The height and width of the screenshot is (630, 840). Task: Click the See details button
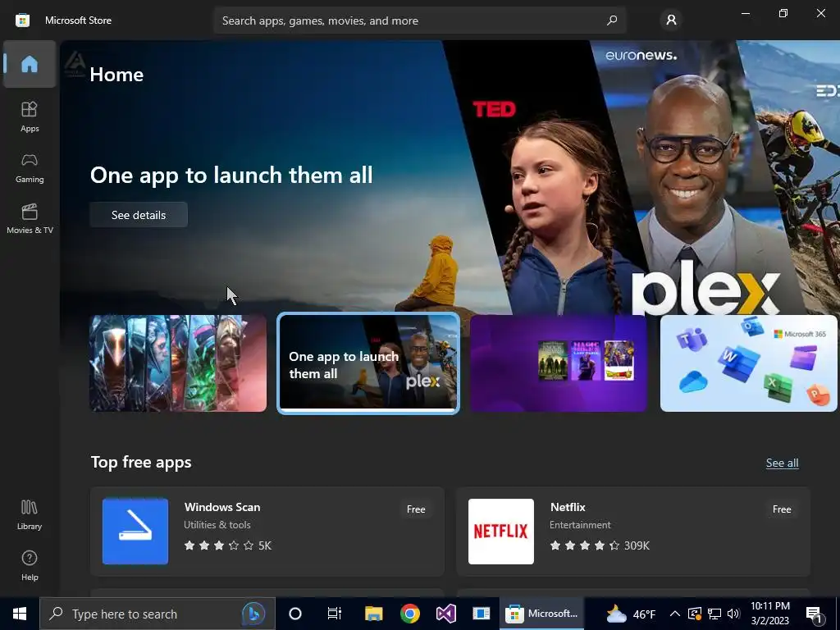[x=138, y=215]
